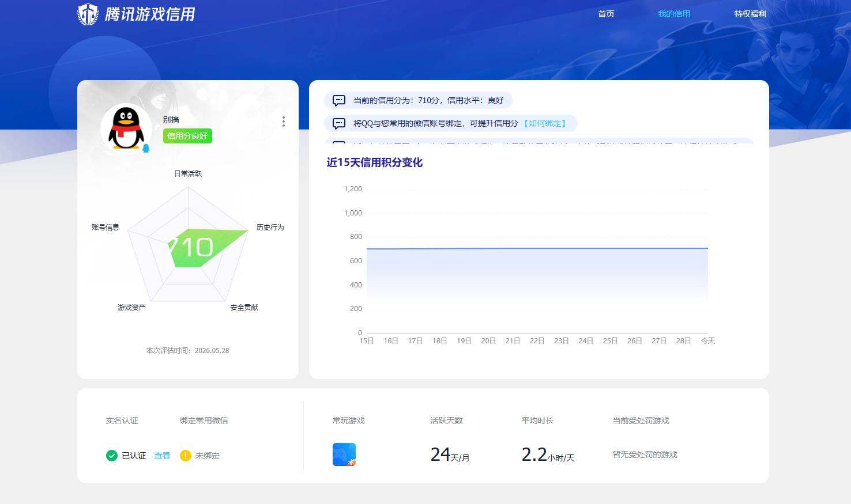
Task: Click the 账号信息 radar label
Action: pyautogui.click(x=105, y=228)
